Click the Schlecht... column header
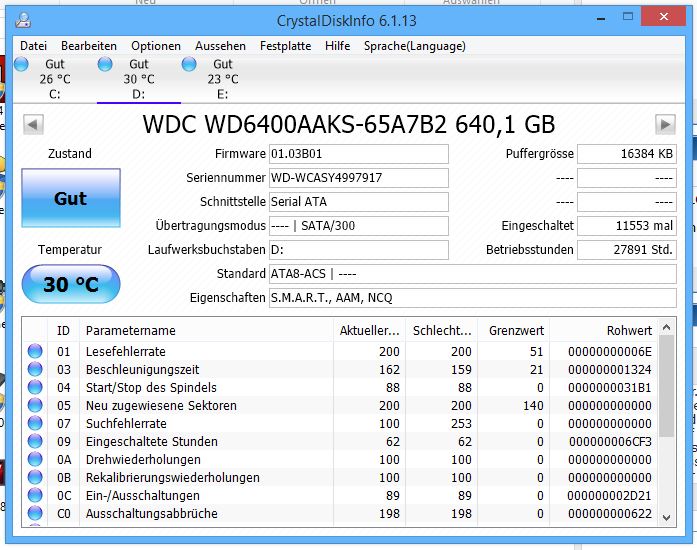Screen dimensions: 697x550 tap(441, 330)
